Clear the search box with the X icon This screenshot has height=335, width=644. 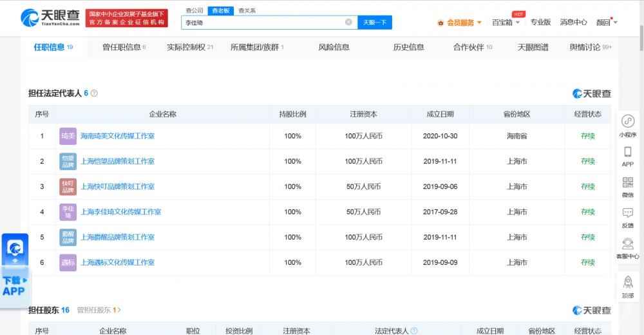pyautogui.click(x=348, y=22)
